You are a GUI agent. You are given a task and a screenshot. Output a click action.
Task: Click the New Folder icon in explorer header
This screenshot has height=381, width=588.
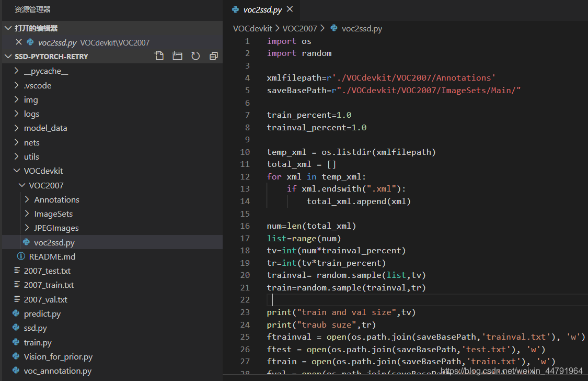(x=177, y=57)
